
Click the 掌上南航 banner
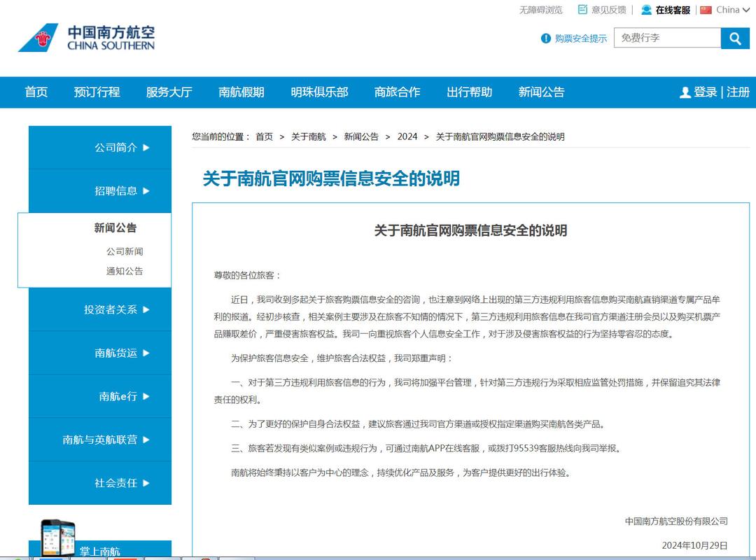coord(100,549)
